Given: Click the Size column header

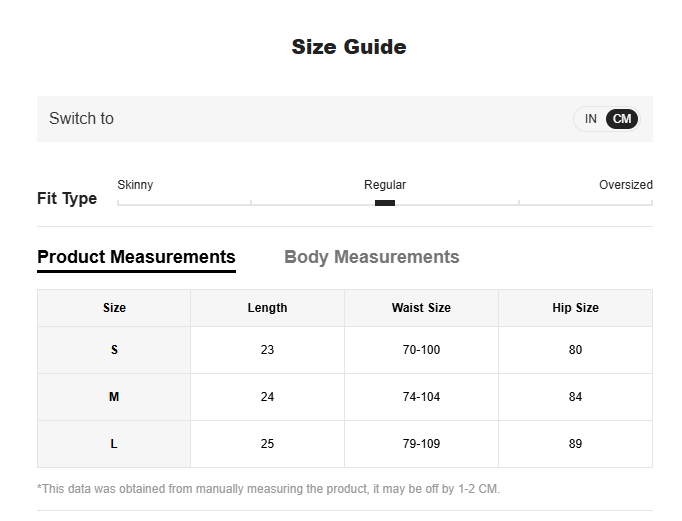Looking at the screenshot, I should [114, 308].
